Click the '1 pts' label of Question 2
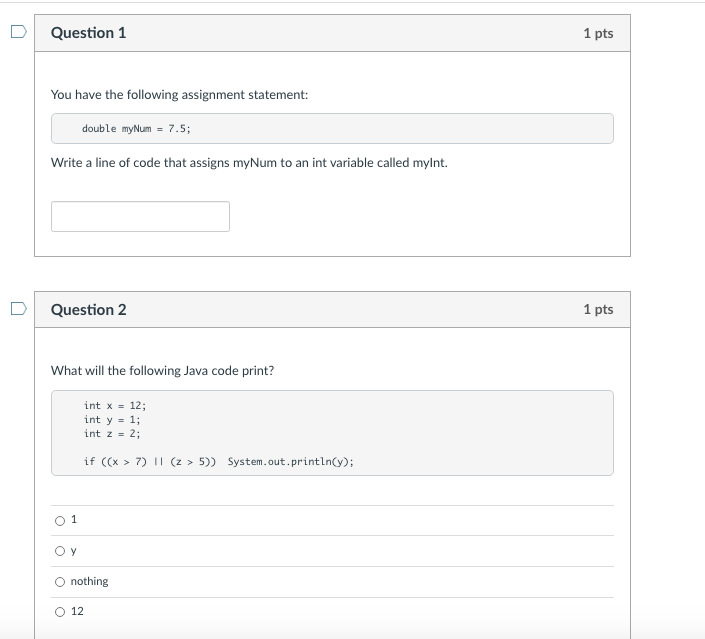The width and height of the screenshot is (705, 639). [x=598, y=309]
